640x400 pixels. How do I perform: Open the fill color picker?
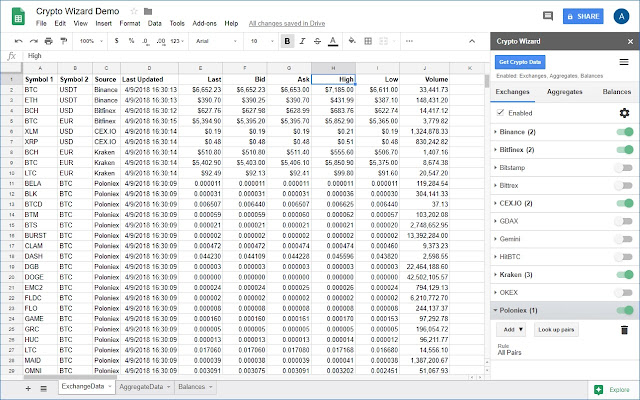click(352, 41)
